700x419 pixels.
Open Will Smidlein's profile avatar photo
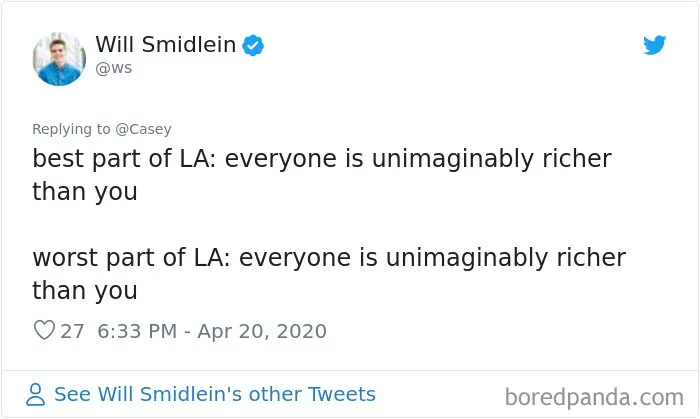click(59, 59)
